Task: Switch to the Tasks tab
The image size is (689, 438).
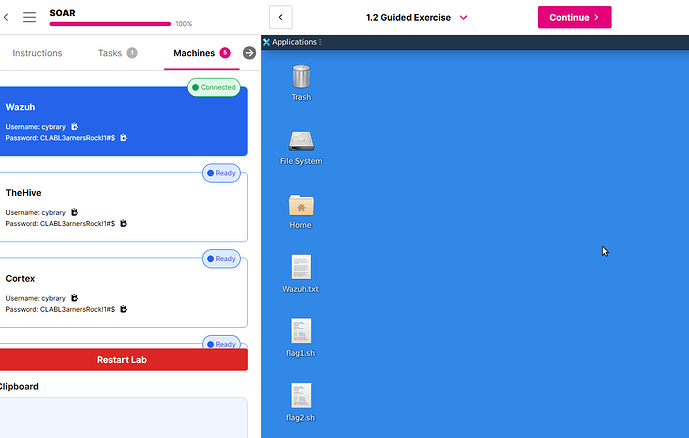Action: 117,53
